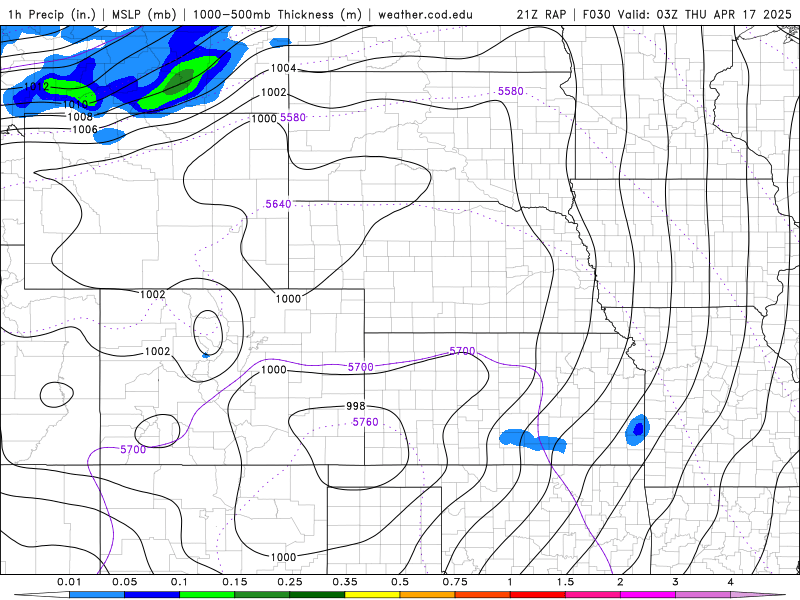Click the dark green precipitation core at upper left
The height and width of the screenshot is (600, 800).
pos(179,82)
